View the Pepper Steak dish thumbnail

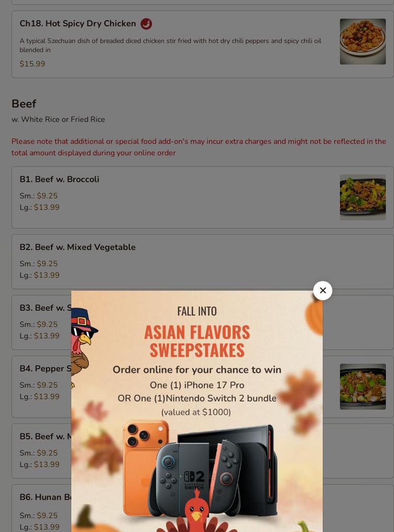[x=363, y=386]
